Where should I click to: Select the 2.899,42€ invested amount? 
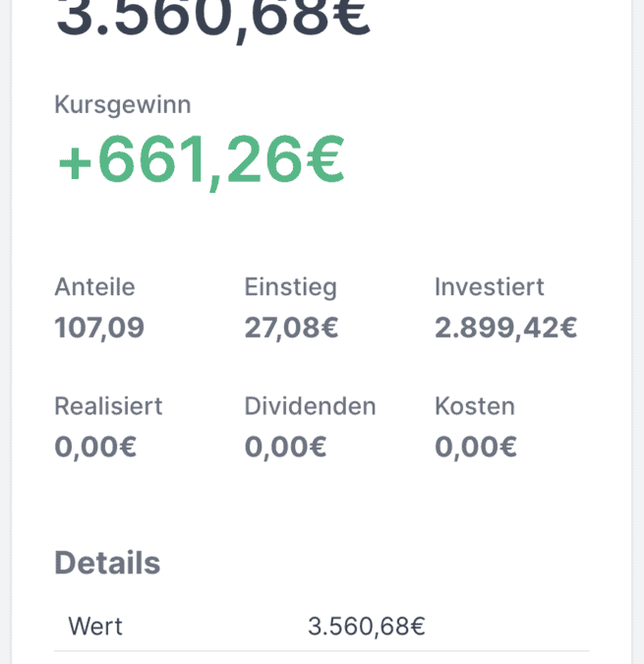tap(506, 328)
